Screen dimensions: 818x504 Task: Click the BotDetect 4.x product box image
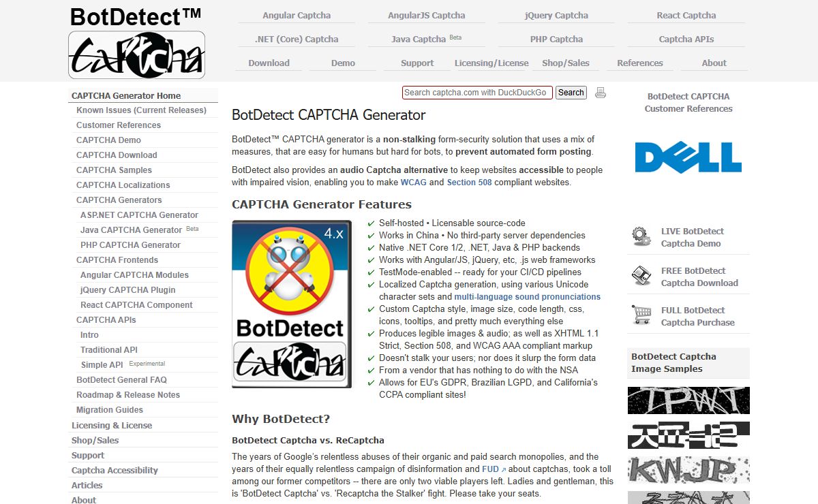(x=292, y=304)
